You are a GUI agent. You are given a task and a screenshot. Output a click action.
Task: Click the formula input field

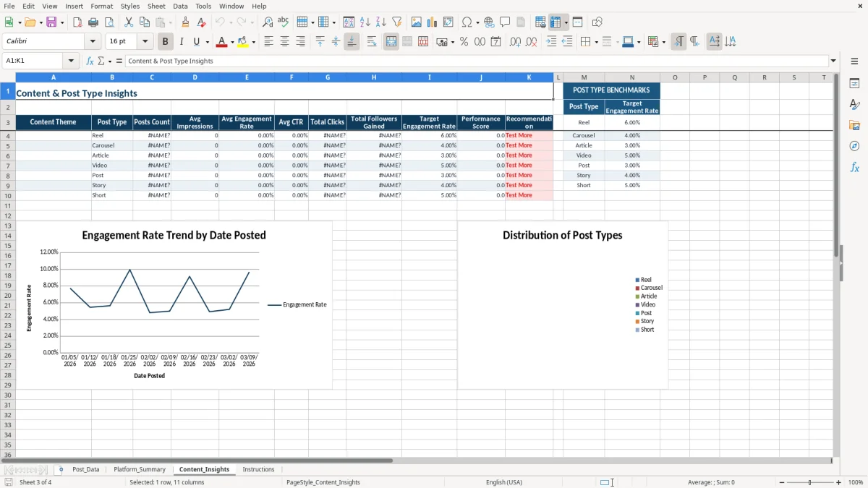point(477,61)
